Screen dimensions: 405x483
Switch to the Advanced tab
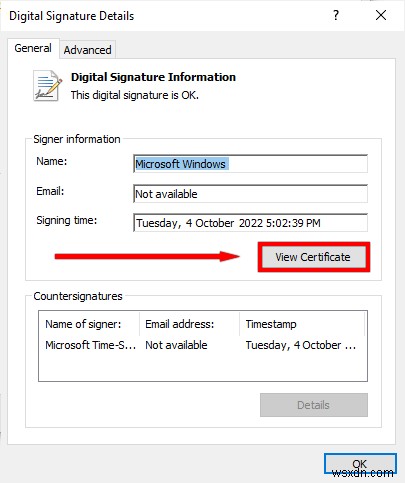(88, 50)
